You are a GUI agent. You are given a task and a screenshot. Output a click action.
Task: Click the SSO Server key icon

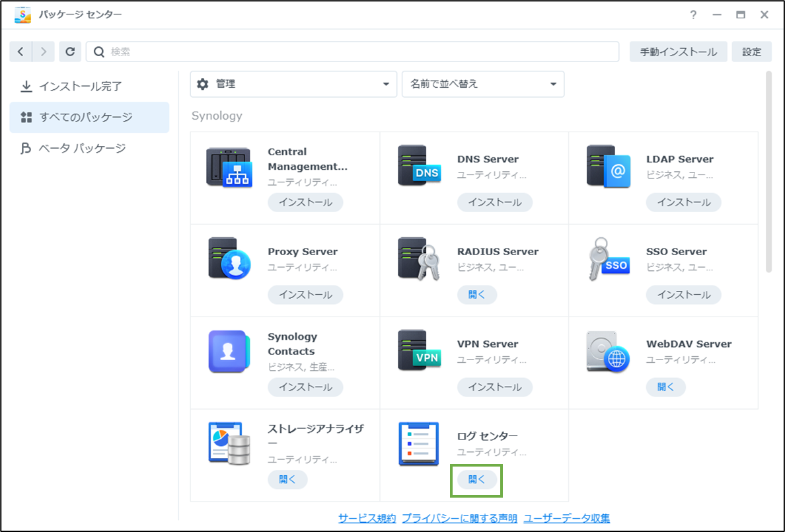609,259
